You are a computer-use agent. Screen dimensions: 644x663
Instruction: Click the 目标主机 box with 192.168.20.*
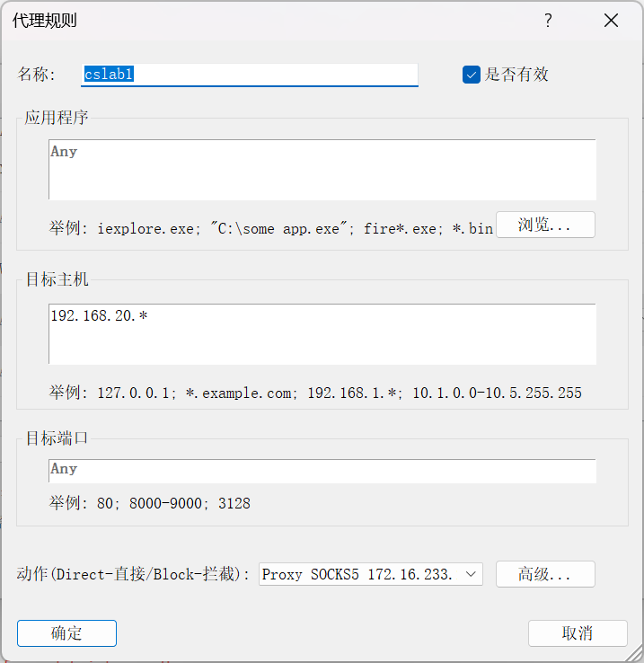coord(322,333)
